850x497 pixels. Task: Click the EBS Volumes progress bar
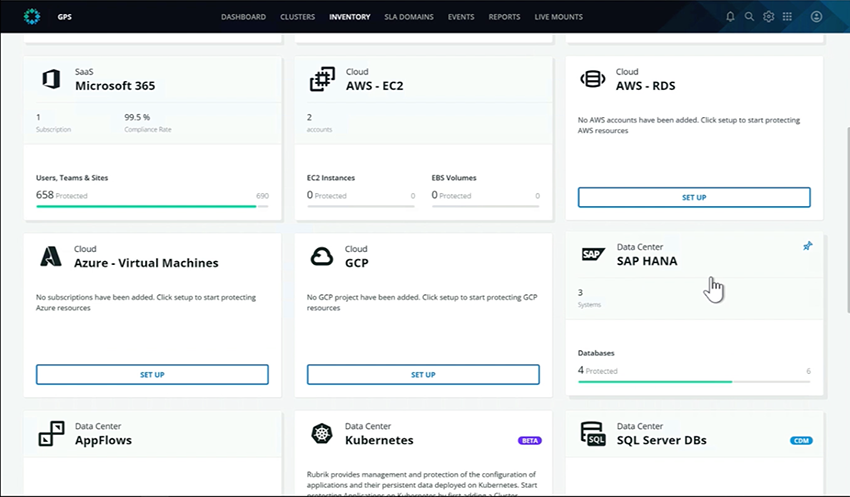tap(486, 206)
